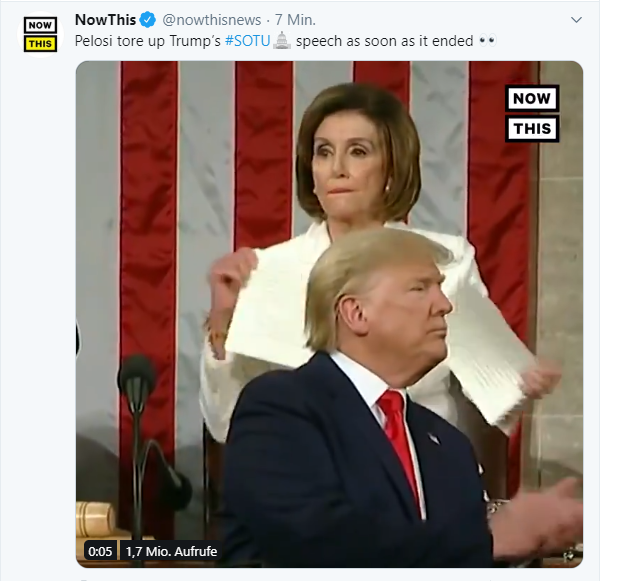Image resolution: width=620 pixels, height=581 pixels.
Task: Click the eyes emoji in tweet
Action: tap(487, 41)
